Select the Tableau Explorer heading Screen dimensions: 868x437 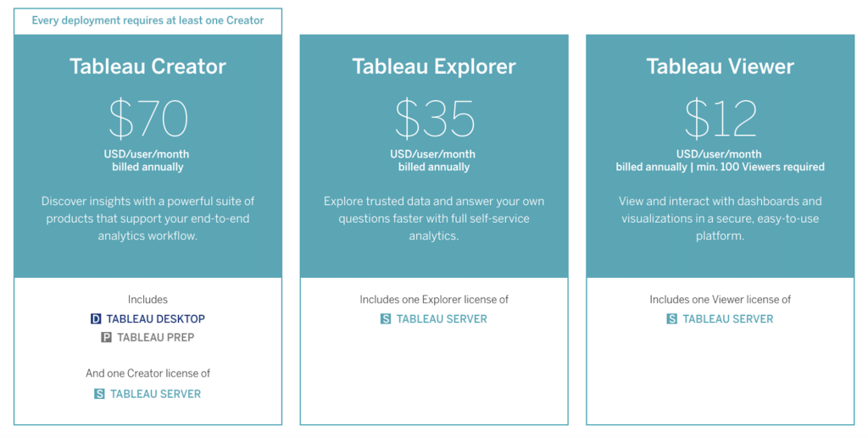[434, 66]
